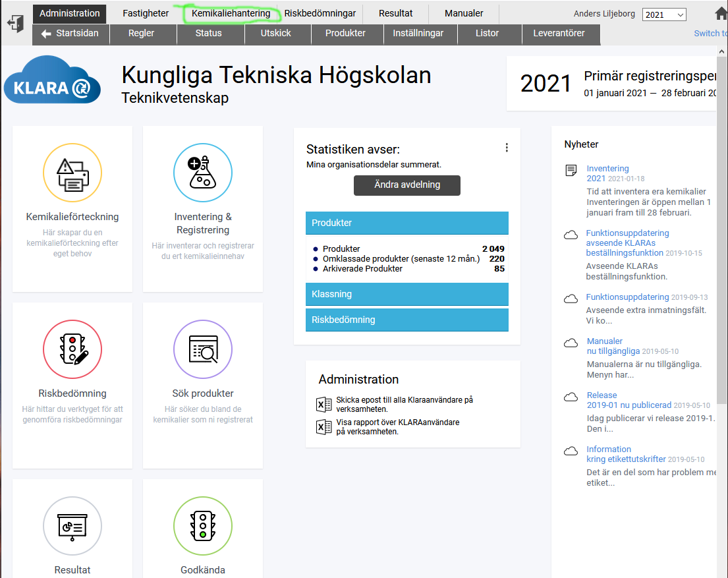The image size is (728, 578).
Task: Click cloud icon beside Release 2019-01 news
Action: coord(571,397)
